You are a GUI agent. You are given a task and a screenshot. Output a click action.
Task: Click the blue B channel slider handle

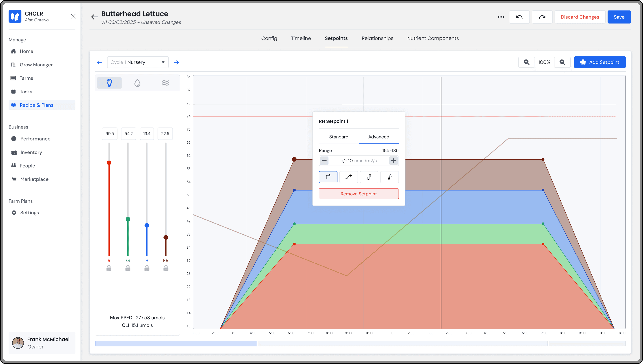pyautogui.click(x=147, y=226)
